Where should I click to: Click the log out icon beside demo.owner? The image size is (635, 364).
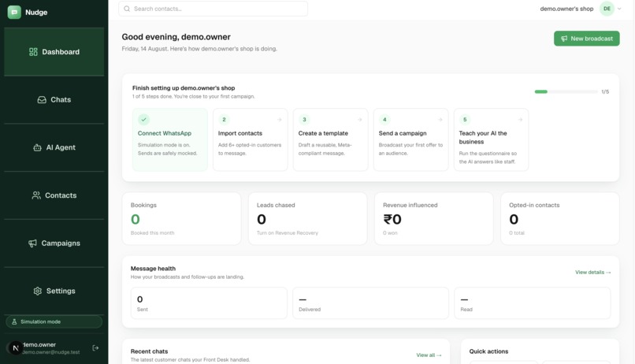[x=95, y=347]
